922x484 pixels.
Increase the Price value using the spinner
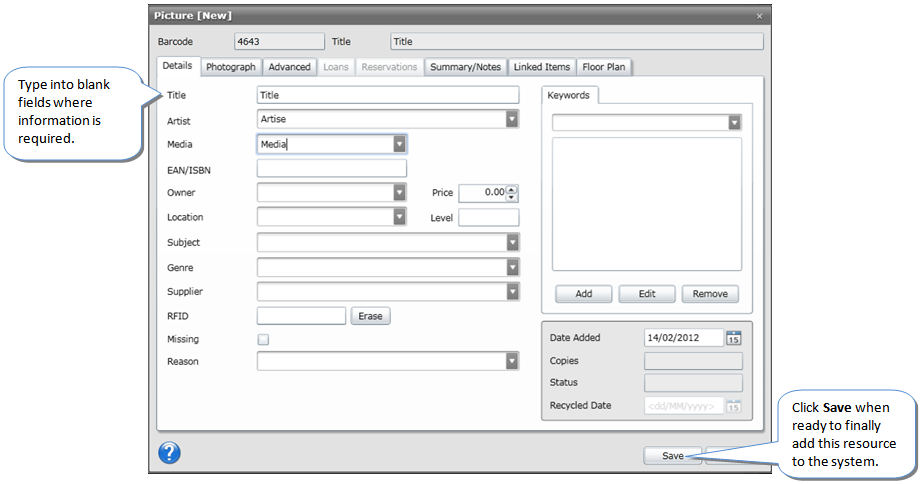[512, 189]
